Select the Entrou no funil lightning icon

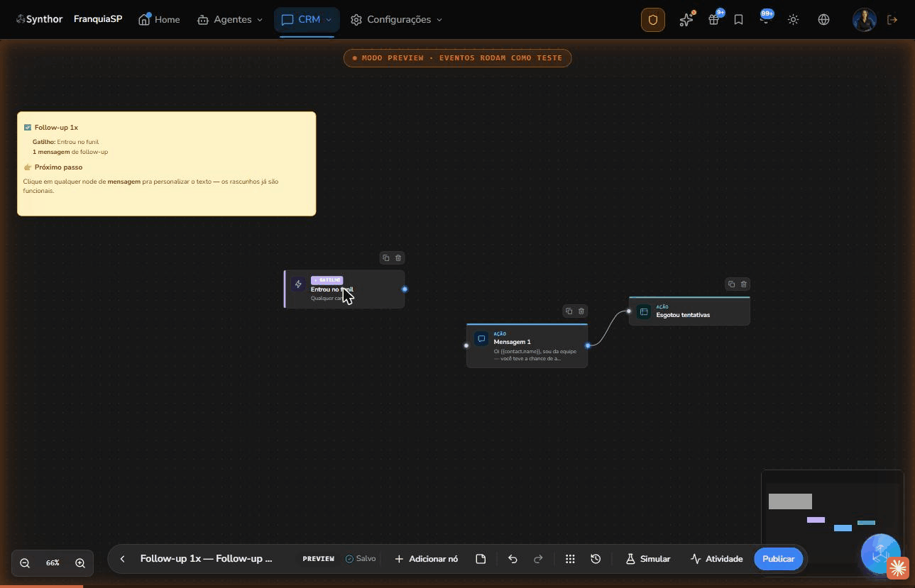298,284
